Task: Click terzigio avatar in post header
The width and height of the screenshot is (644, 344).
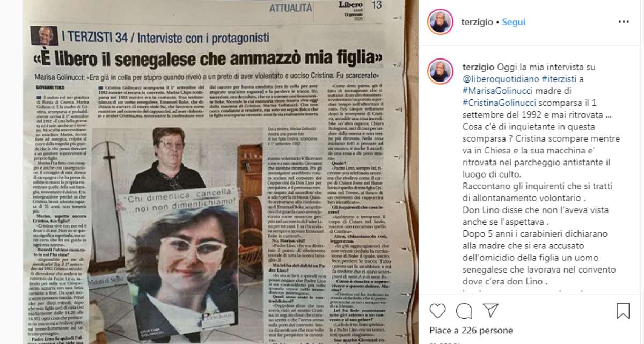Action: (441, 22)
